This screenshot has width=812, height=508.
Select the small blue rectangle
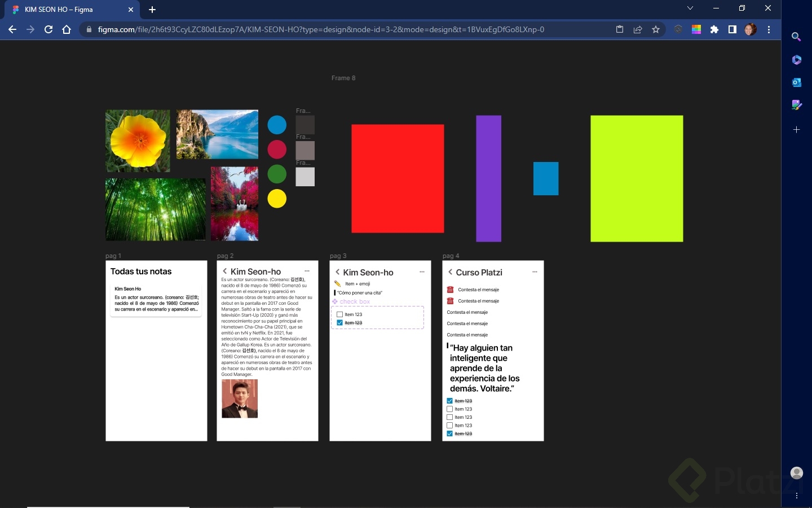tap(546, 178)
